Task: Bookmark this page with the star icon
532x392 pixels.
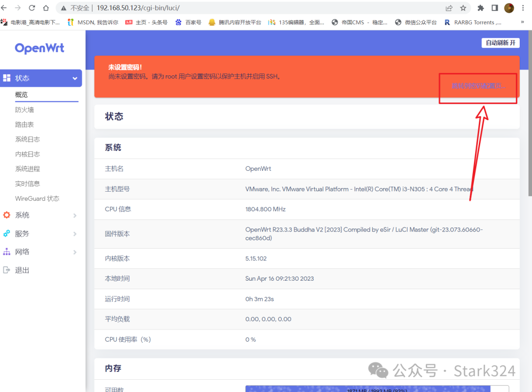Action: point(463,8)
